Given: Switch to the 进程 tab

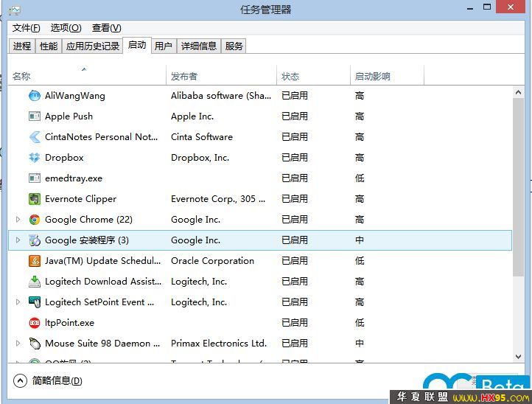Looking at the screenshot, I should pos(22,46).
